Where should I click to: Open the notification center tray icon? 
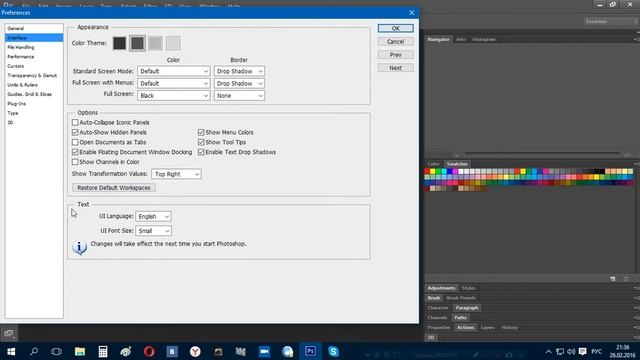[x=582, y=351]
